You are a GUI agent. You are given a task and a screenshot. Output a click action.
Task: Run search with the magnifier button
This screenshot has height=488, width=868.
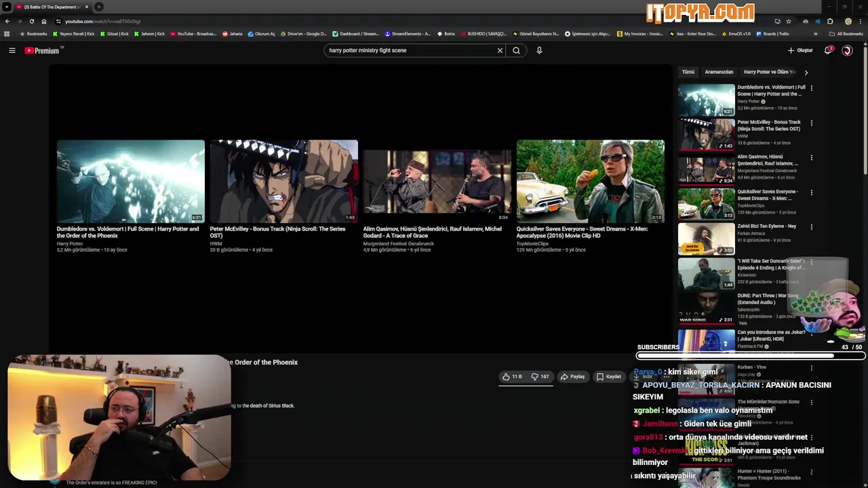coord(516,50)
